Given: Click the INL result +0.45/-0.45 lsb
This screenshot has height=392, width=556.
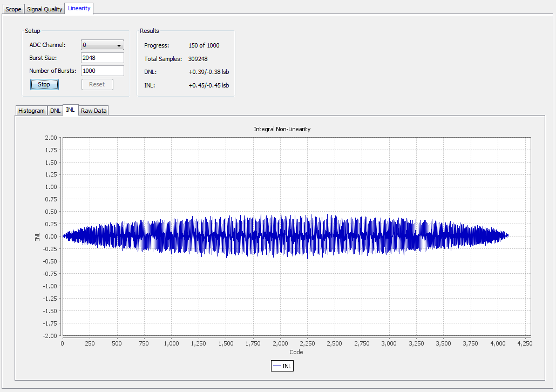Looking at the screenshot, I should [x=209, y=85].
